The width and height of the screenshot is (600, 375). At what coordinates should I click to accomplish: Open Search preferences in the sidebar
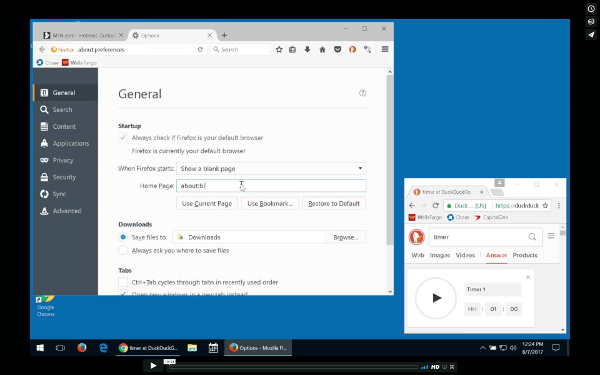[x=65, y=109]
